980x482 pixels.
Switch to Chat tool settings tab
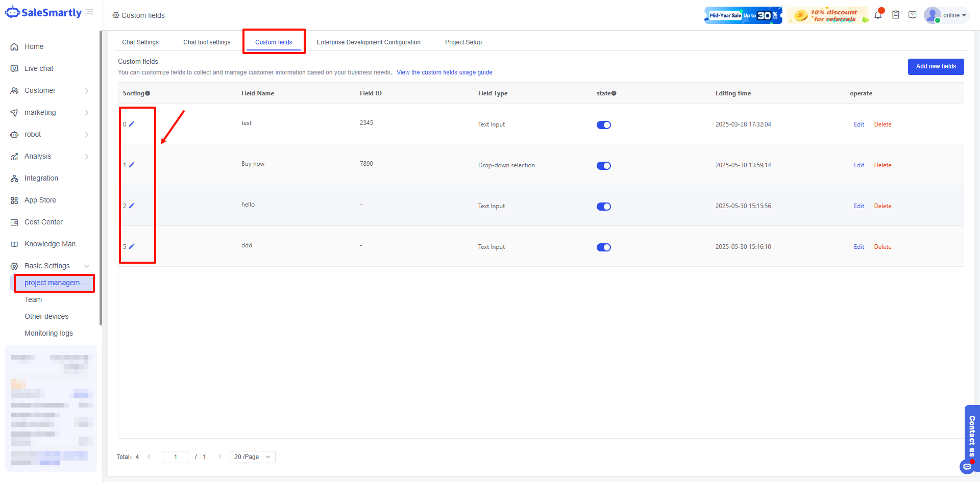click(x=207, y=42)
